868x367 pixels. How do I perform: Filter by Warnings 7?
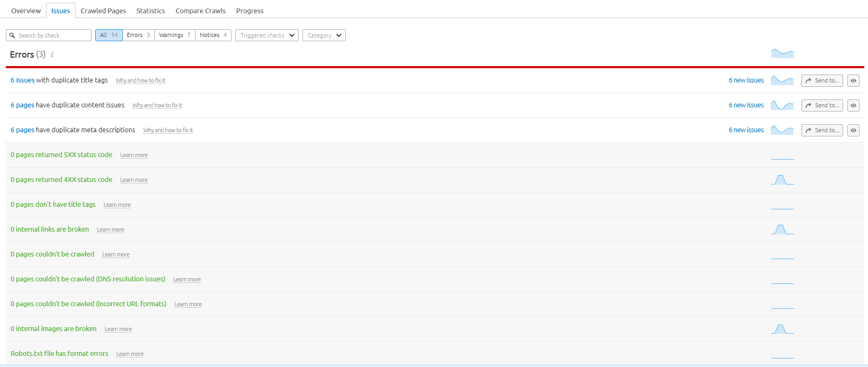175,35
